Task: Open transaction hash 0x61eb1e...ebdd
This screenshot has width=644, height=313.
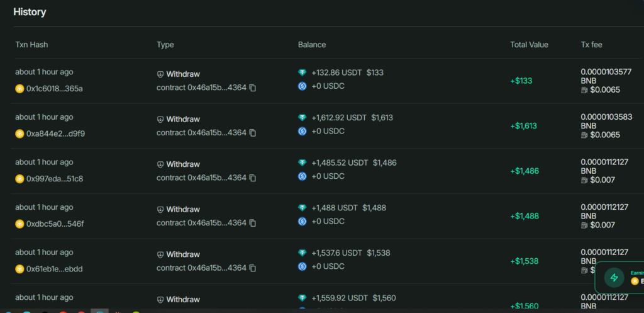Action: click(x=54, y=269)
